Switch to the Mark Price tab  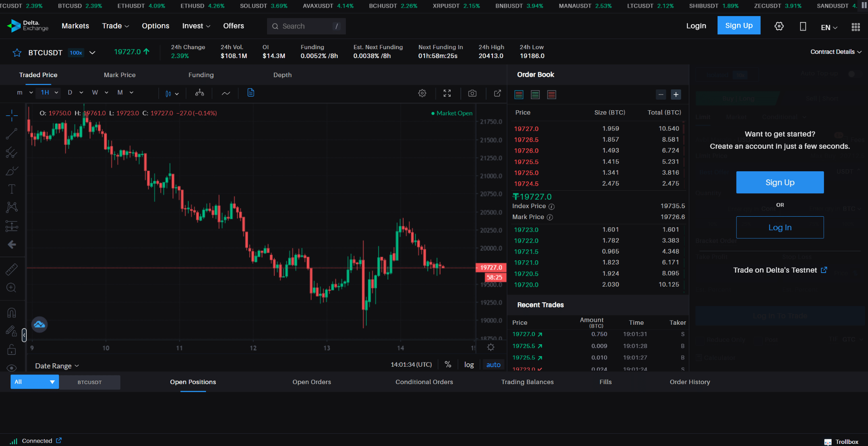tap(120, 75)
